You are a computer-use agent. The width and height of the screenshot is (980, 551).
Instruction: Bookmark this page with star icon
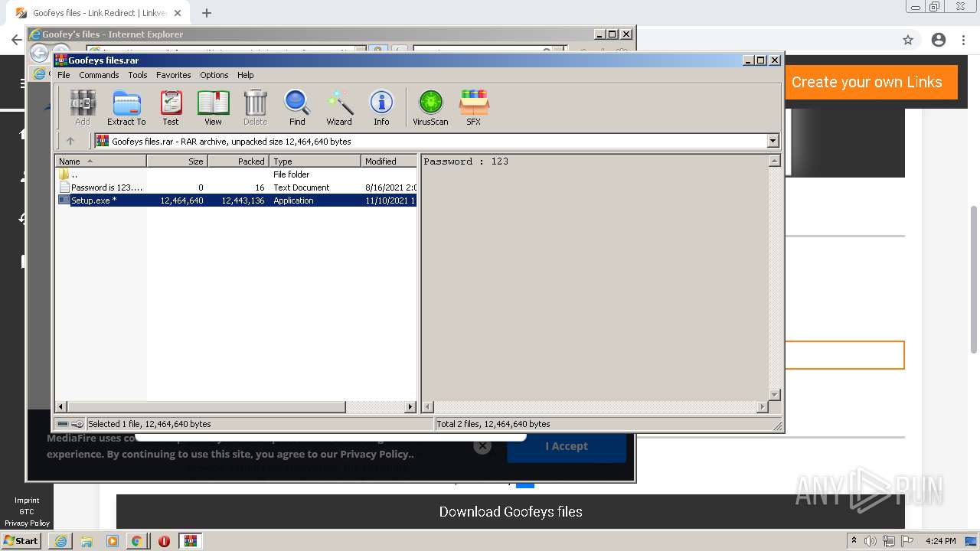(x=908, y=40)
